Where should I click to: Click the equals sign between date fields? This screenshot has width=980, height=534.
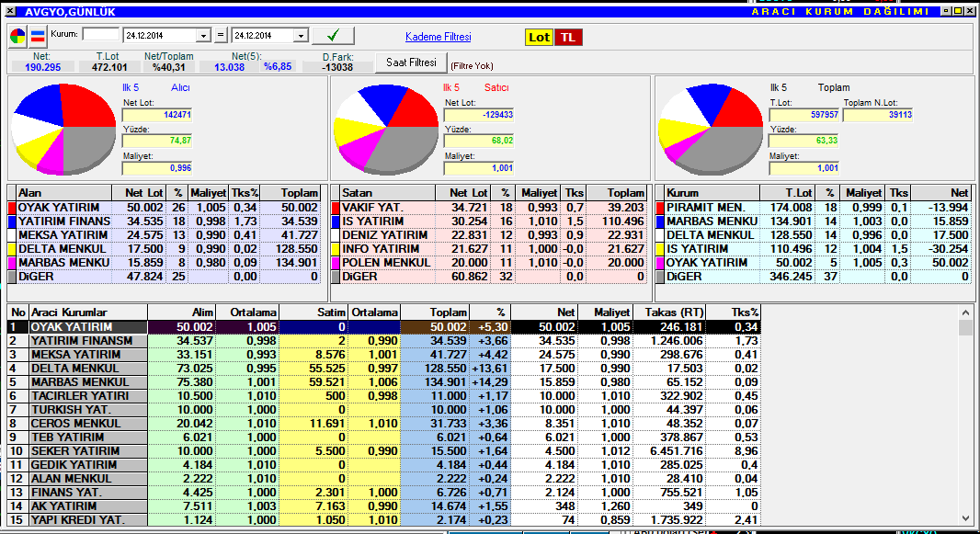point(221,36)
